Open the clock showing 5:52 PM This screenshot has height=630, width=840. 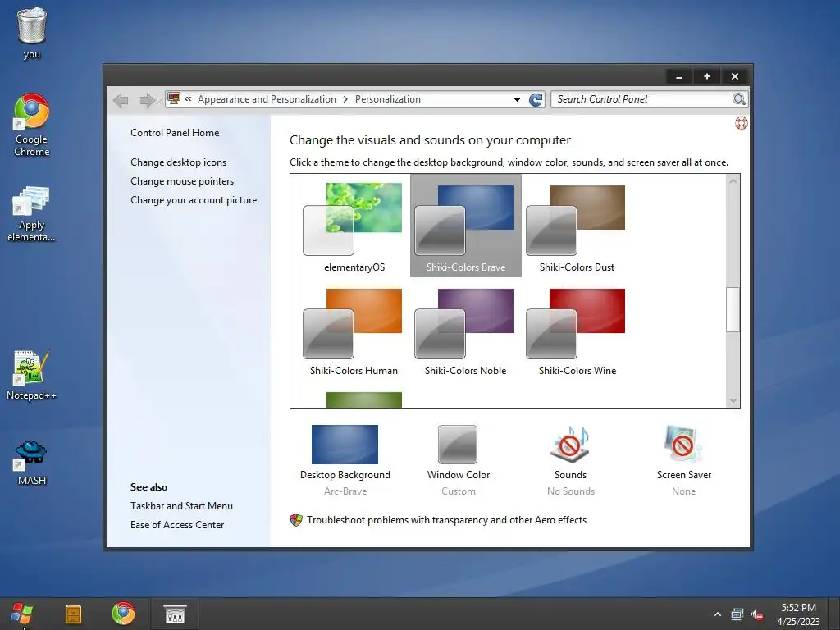point(798,614)
